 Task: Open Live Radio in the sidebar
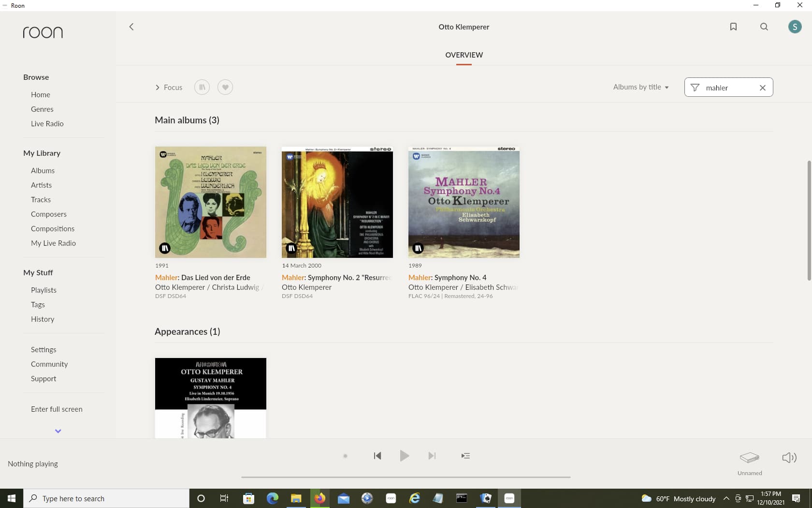point(47,123)
